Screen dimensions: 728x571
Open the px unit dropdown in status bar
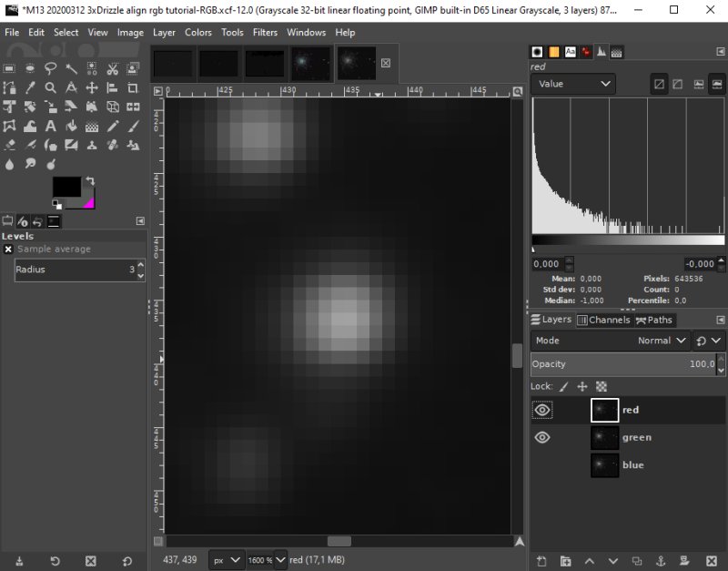point(226,560)
